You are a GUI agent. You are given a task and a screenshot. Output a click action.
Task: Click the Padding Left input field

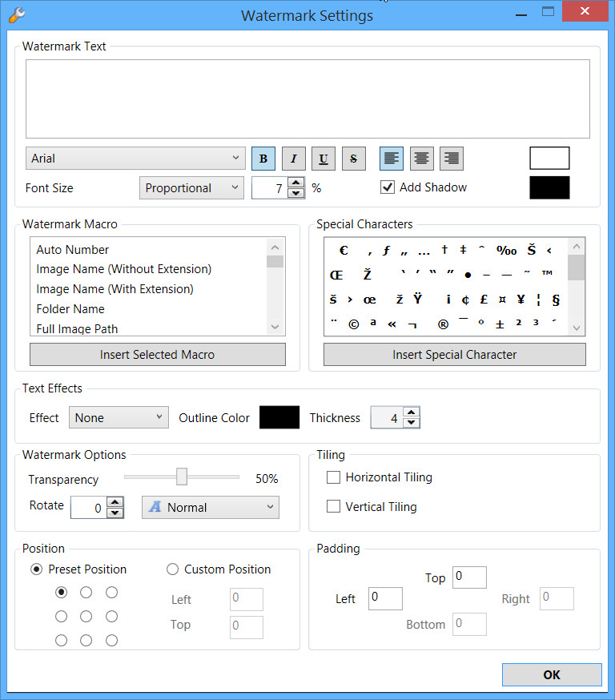(x=386, y=598)
